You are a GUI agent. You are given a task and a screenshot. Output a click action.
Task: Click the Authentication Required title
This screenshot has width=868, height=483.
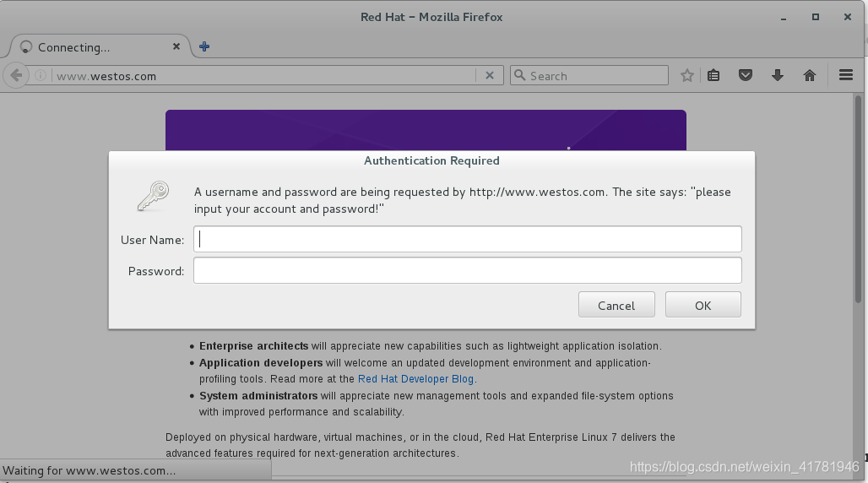click(431, 160)
